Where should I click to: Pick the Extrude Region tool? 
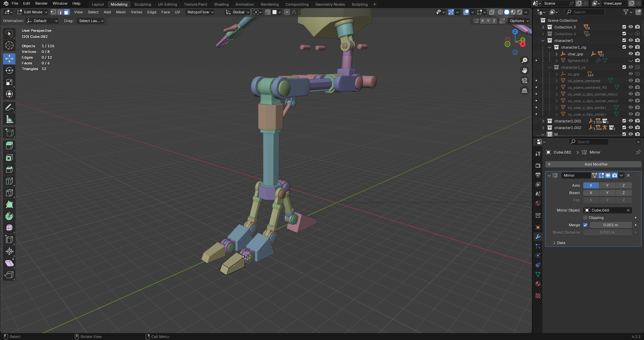click(9, 146)
